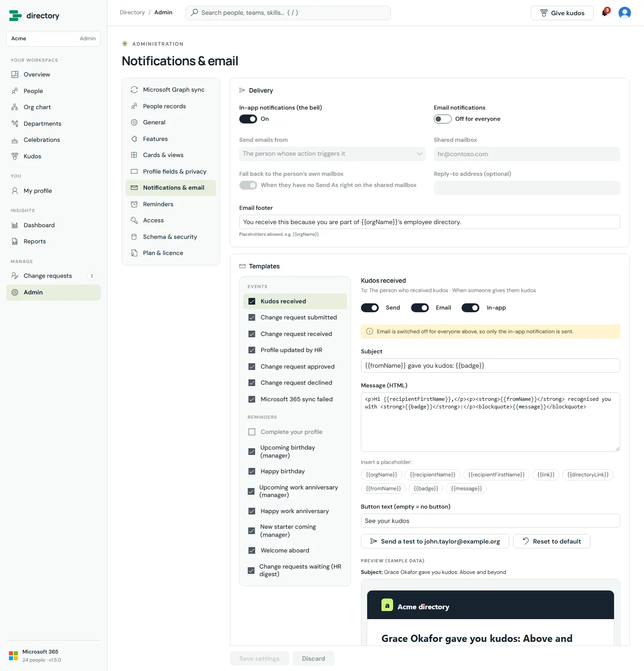This screenshot has width=644, height=671.
Task: Click the Features puzzle icon
Action: coord(134,139)
